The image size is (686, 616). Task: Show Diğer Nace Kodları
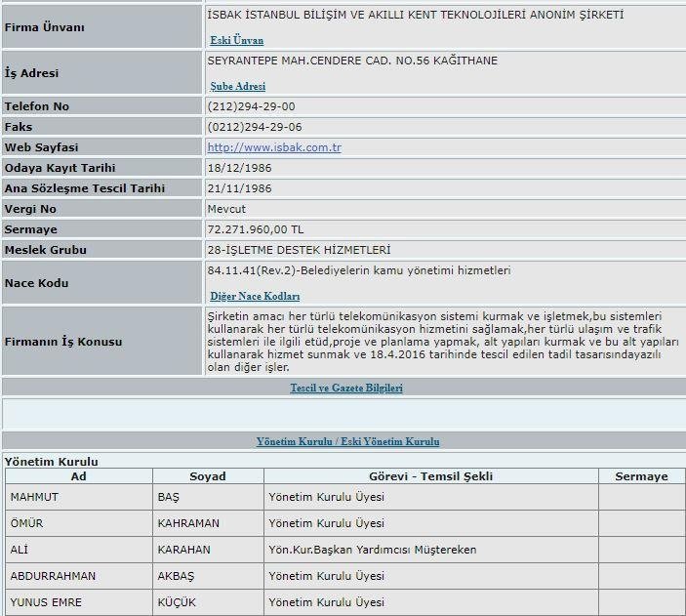click(255, 296)
